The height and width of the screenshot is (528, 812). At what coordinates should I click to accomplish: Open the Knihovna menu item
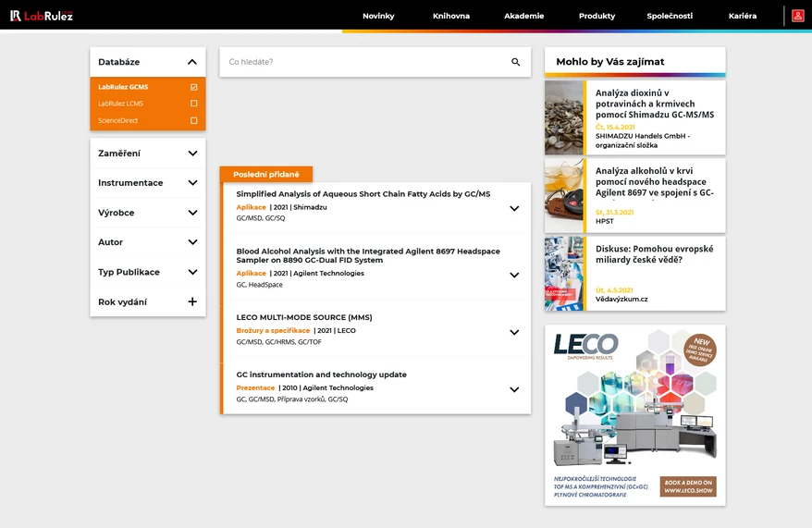pos(451,16)
